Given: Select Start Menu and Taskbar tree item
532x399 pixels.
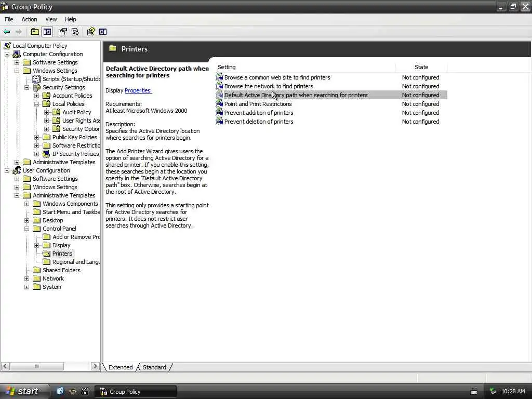Looking at the screenshot, I should 71,212.
